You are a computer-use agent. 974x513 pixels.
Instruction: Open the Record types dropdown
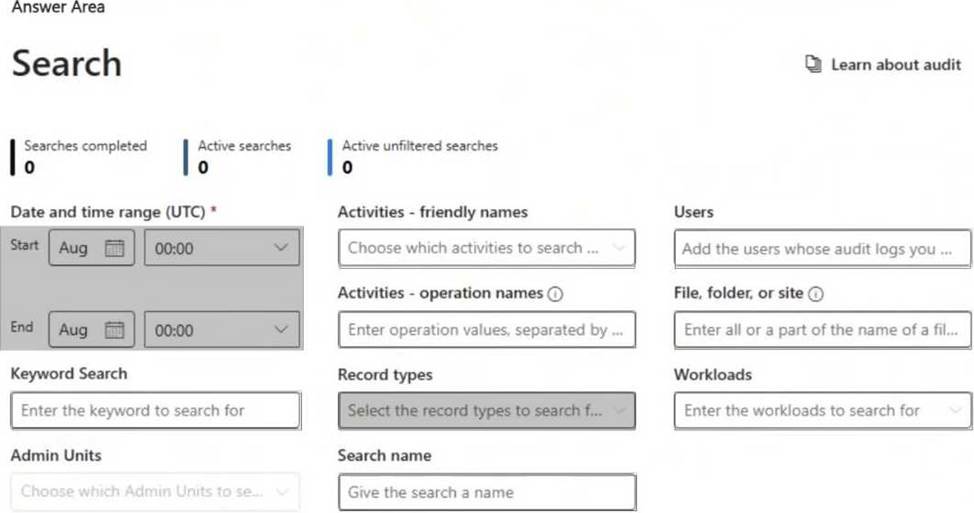pyautogui.click(x=486, y=410)
